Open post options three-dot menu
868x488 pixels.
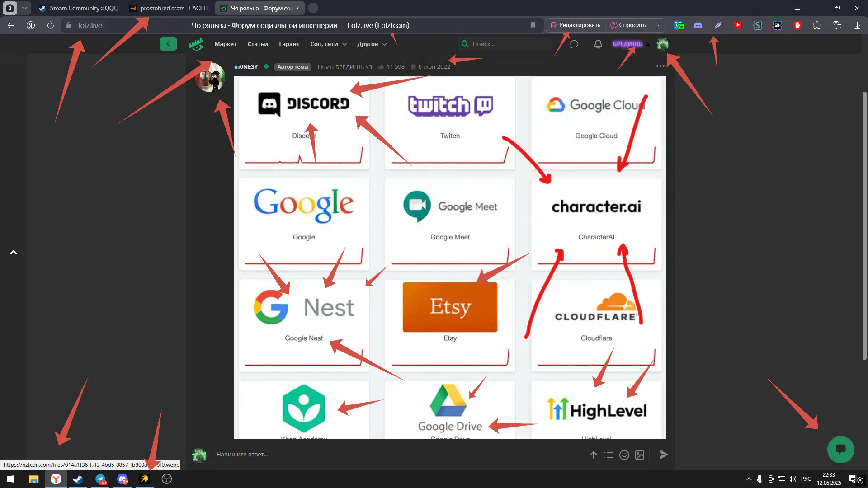660,66
